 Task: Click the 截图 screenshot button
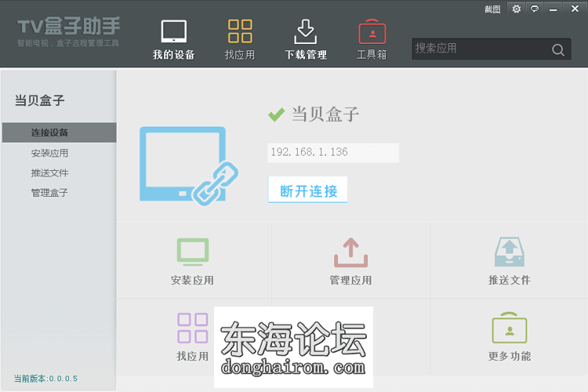492,9
